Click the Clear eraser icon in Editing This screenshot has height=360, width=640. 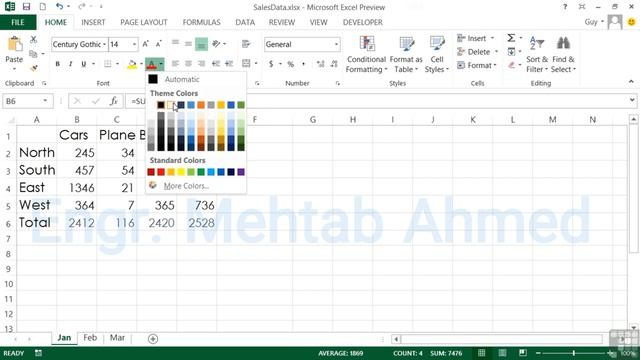(x=511, y=65)
